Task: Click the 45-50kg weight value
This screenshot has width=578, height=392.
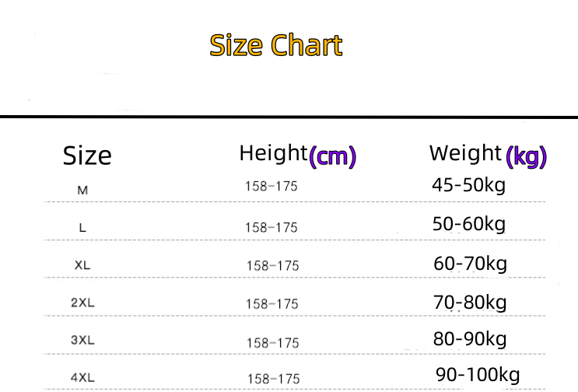Action: tap(468, 186)
